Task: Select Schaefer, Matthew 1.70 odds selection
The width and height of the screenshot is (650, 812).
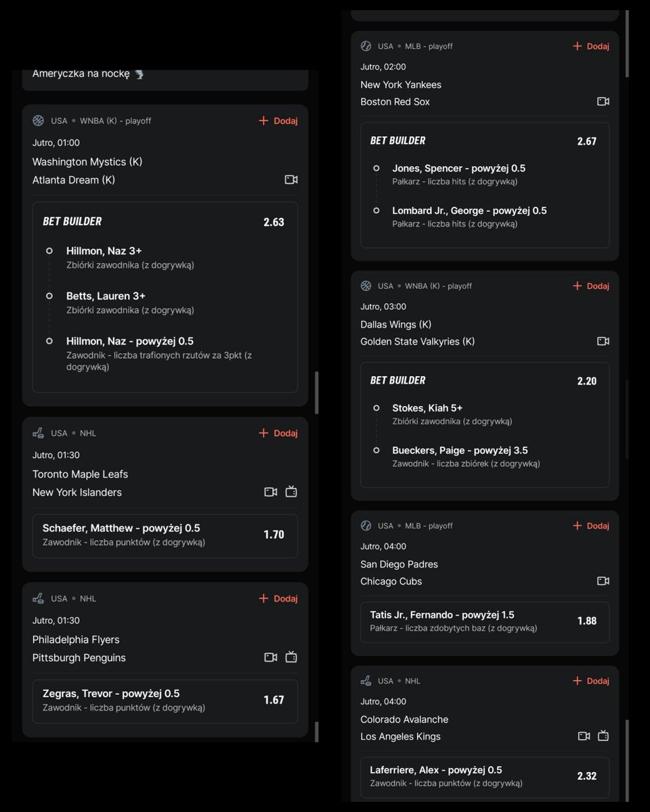Action: [x=165, y=535]
